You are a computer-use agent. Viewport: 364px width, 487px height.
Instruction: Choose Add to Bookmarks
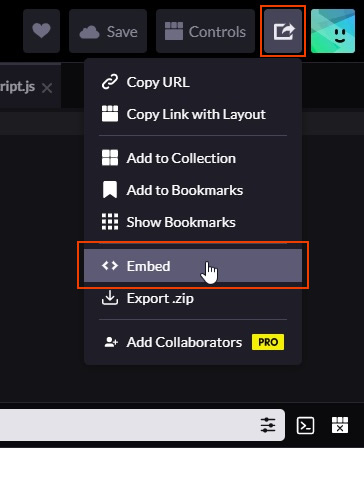click(193, 190)
